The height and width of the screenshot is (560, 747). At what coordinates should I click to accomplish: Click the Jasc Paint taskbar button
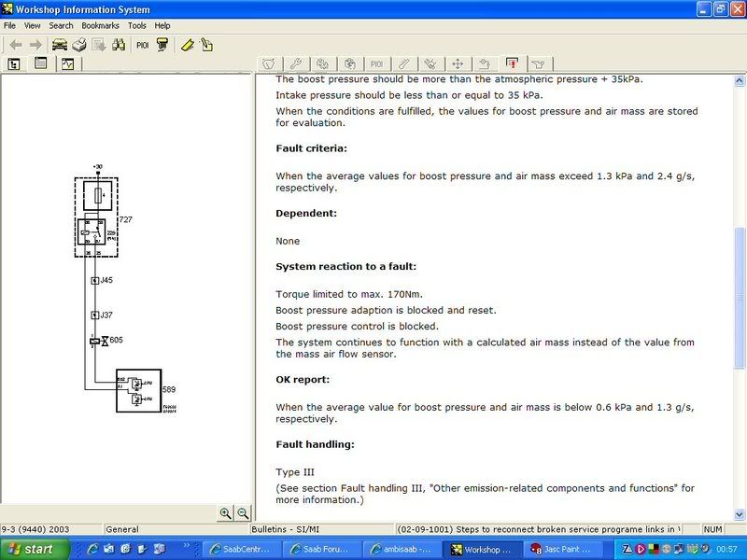coord(560,548)
